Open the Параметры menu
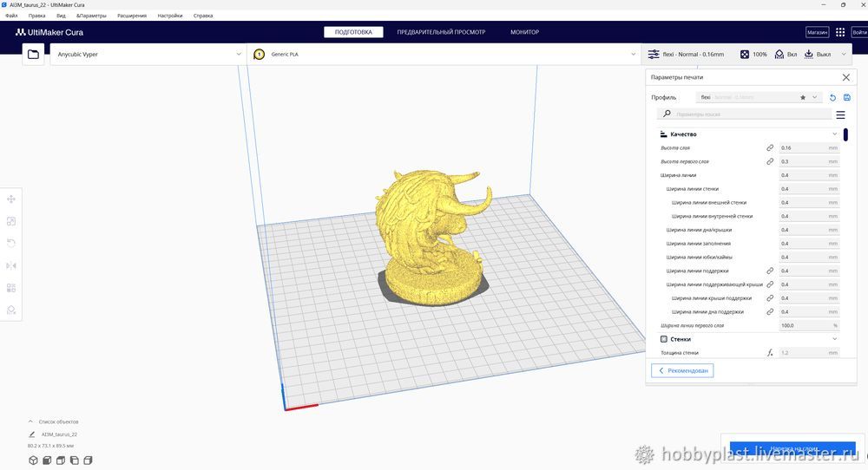 [91, 16]
